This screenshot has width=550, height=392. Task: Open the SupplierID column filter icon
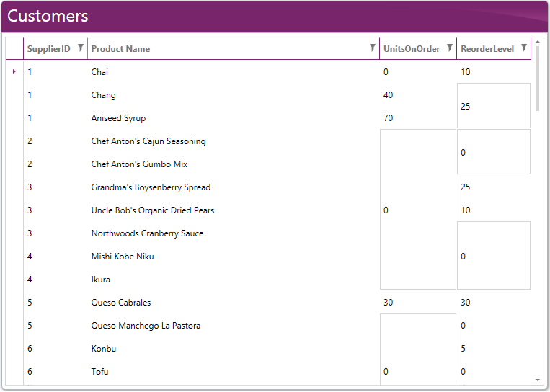click(x=81, y=48)
